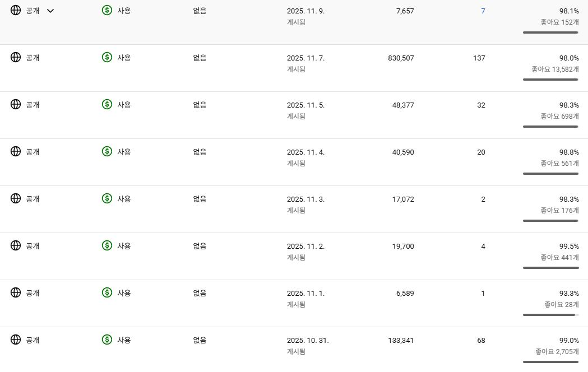Viewport: 588px width, 372px height.
Task: Click the green monetization icon in the 2025. 11. 7. row
Action: point(107,57)
